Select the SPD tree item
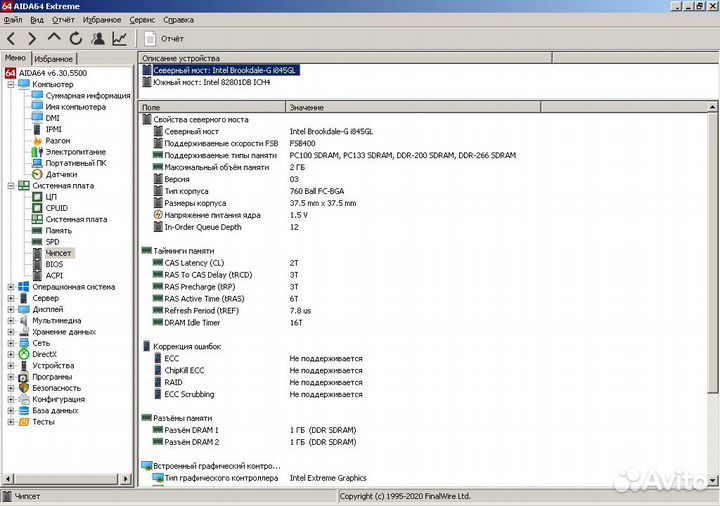The image size is (720, 506). click(x=52, y=242)
